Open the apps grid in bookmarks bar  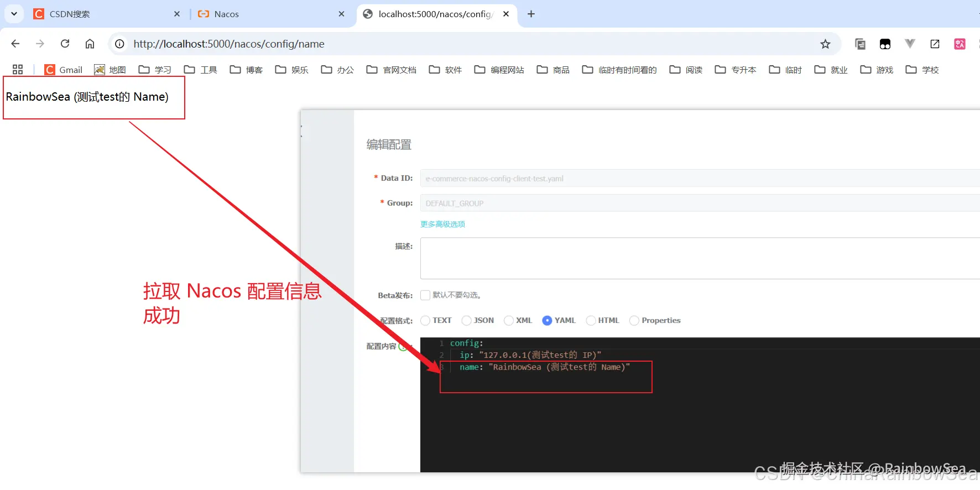[x=18, y=70]
